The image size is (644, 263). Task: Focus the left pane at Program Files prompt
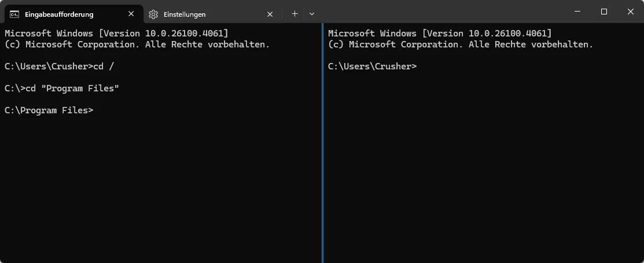tap(49, 110)
